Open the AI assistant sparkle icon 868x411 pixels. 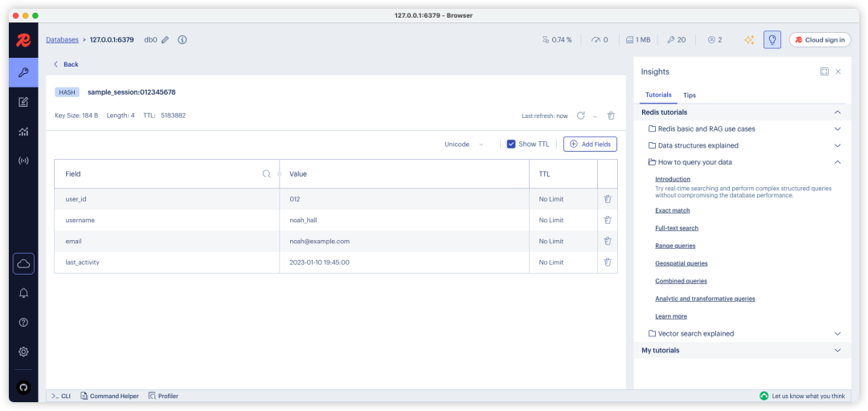(749, 40)
